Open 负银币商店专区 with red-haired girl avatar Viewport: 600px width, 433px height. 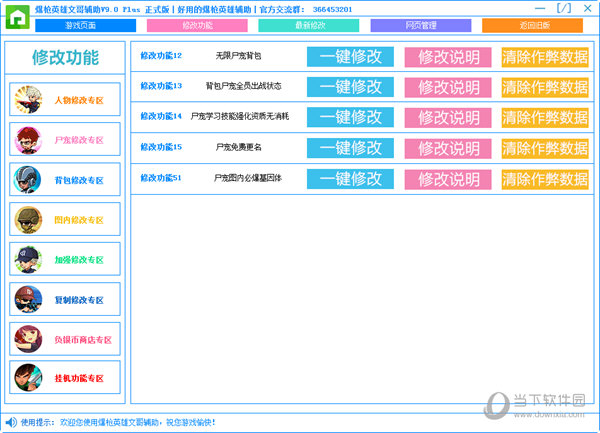(x=65, y=339)
